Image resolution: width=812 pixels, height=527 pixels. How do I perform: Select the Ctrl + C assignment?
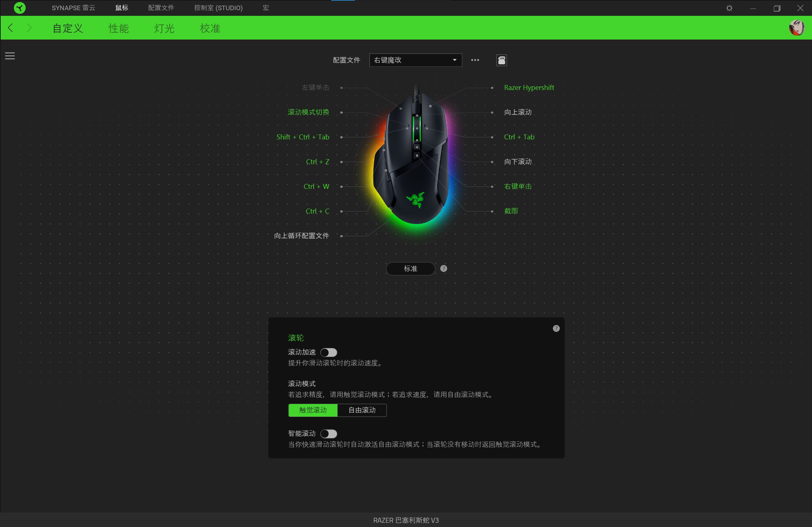coord(318,211)
